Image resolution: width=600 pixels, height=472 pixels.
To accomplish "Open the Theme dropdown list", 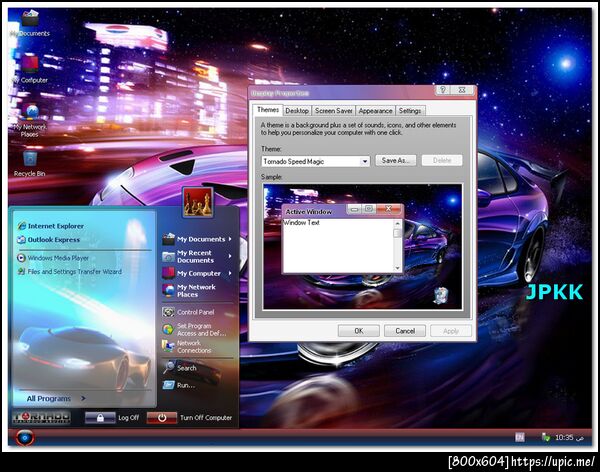I will coord(365,161).
